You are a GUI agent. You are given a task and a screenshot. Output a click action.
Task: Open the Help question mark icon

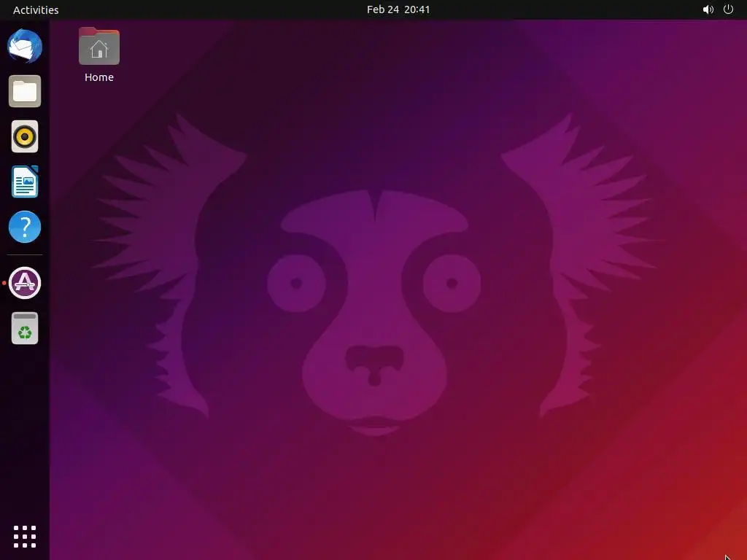pyautogui.click(x=25, y=227)
